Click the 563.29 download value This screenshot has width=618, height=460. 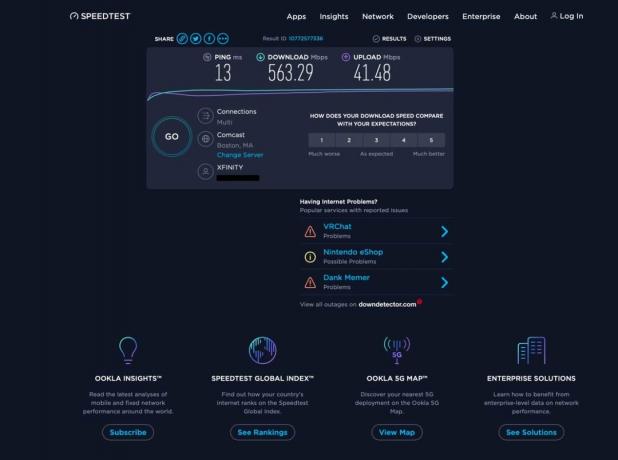[x=291, y=73]
